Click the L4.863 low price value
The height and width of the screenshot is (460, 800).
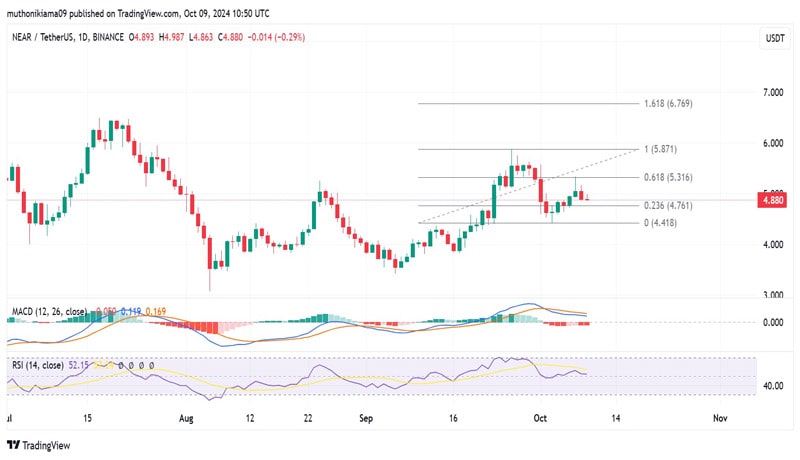click(201, 37)
